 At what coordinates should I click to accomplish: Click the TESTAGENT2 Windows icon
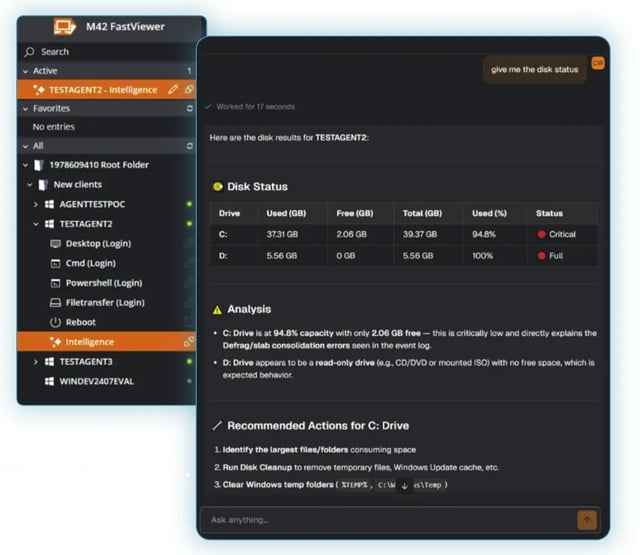[49, 224]
